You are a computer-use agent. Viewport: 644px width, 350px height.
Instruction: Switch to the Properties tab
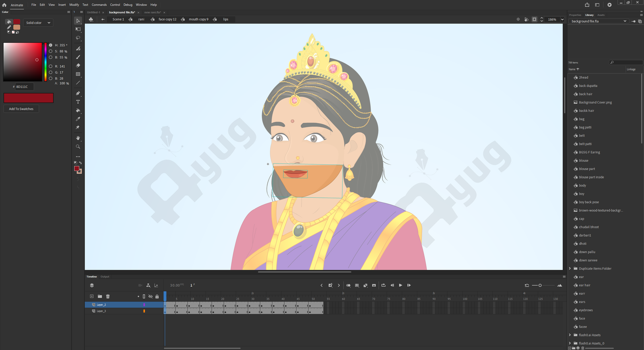point(575,15)
